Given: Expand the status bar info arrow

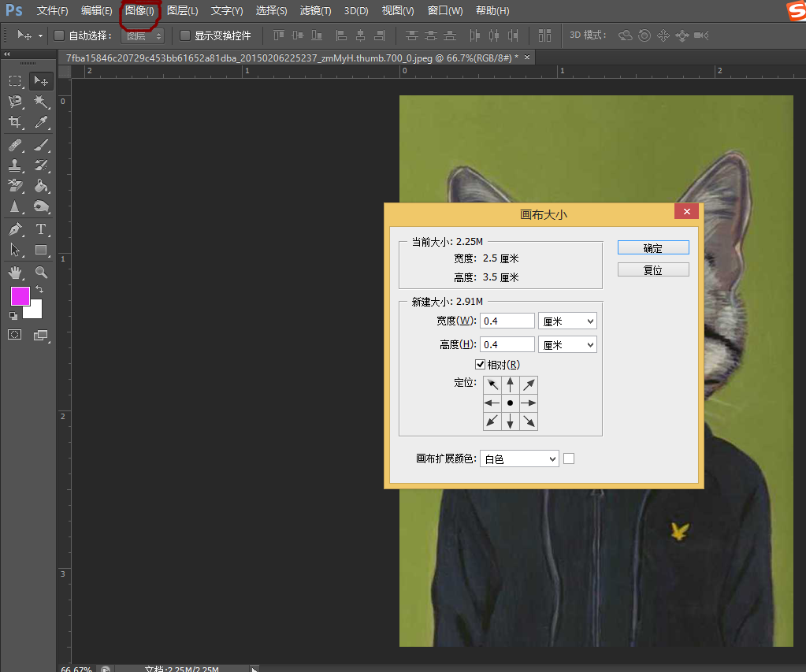Looking at the screenshot, I should click(254, 669).
